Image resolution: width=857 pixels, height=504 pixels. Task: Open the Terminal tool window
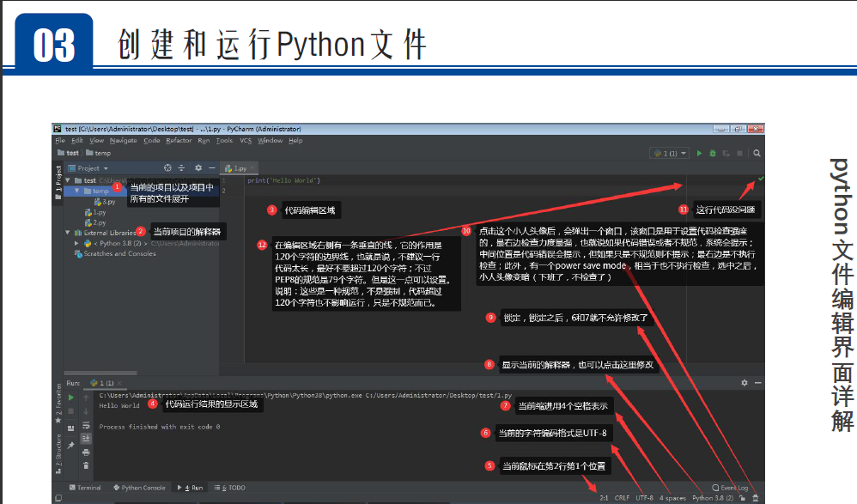(85, 488)
